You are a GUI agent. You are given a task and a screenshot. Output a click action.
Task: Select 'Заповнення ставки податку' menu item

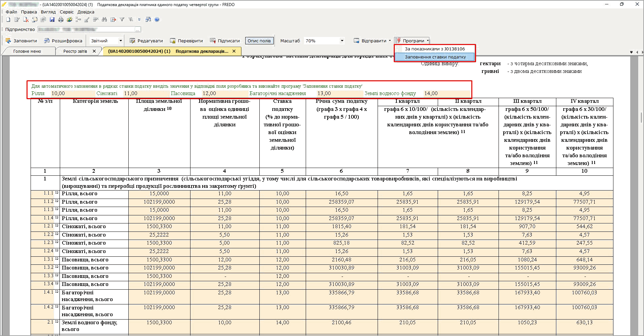click(435, 57)
